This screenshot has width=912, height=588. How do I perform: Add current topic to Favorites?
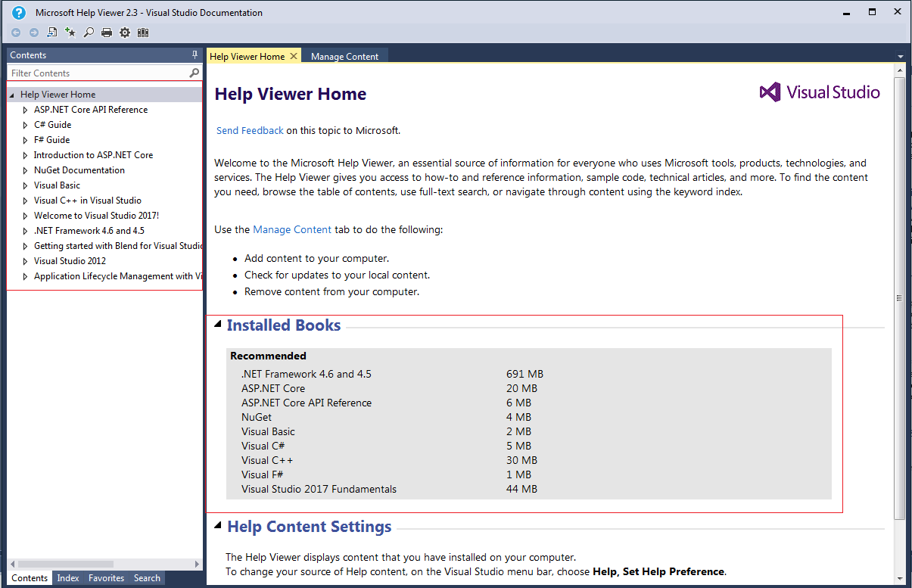click(x=70, y=33)
